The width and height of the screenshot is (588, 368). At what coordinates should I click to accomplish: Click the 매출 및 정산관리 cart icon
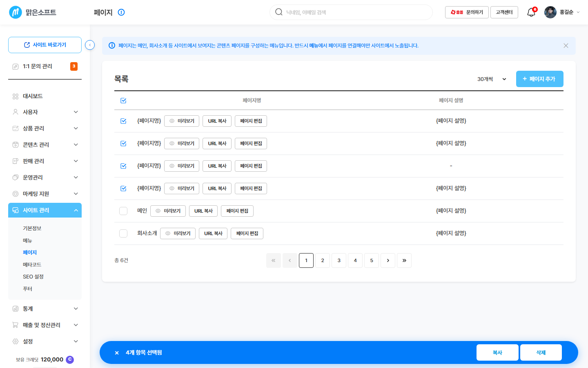[16, 325]
